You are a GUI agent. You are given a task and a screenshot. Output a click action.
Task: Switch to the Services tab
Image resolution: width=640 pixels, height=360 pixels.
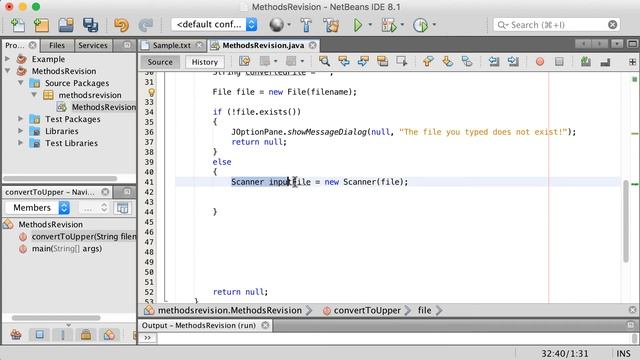click(x=93, y=45)
